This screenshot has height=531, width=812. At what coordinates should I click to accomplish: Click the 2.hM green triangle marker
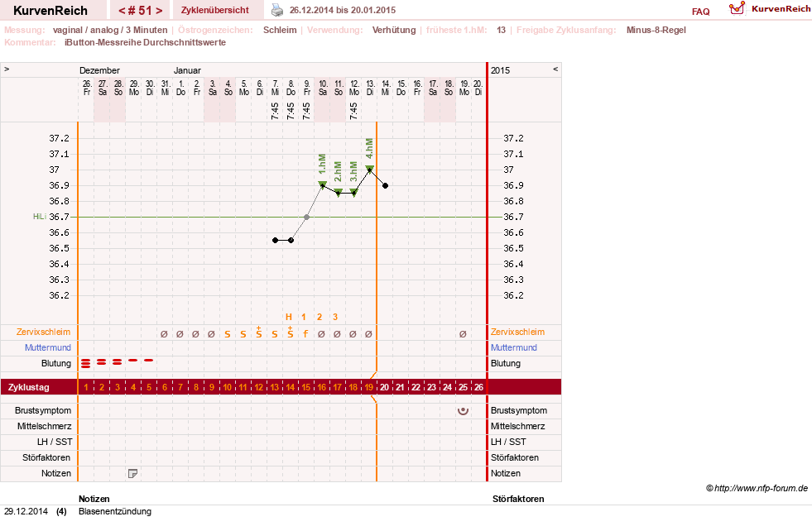coord(339,193)
